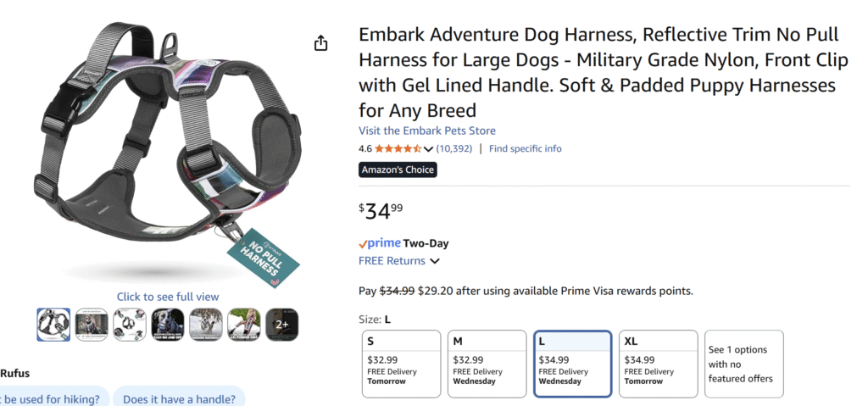Screen dimensions: 868x406
Task: Click the share icon beside product image
Action: point(320,43)
